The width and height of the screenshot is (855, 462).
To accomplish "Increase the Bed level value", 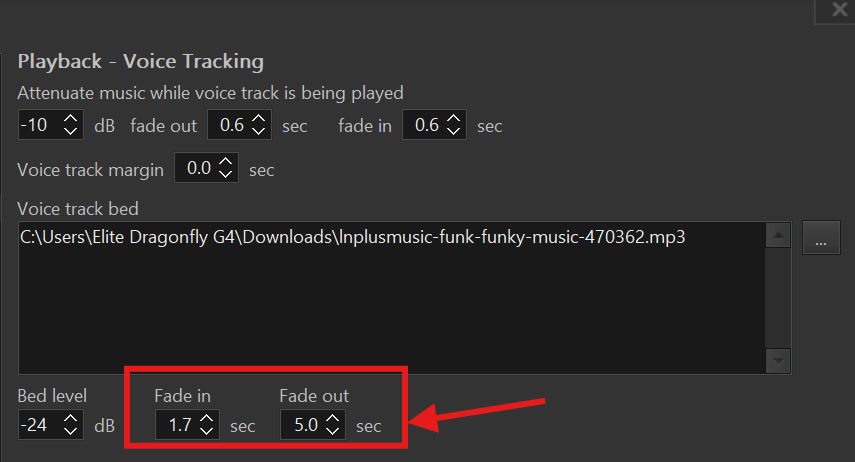I will click(x=71, y=419).
